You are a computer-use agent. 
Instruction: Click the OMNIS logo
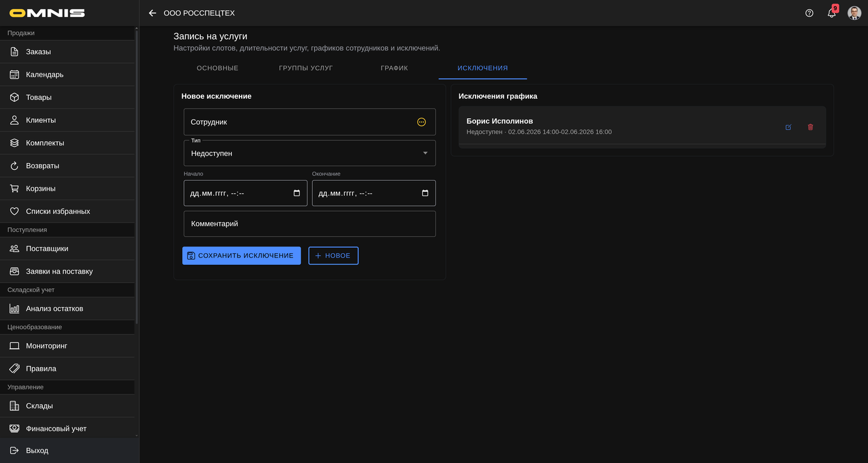coord(47,13)
